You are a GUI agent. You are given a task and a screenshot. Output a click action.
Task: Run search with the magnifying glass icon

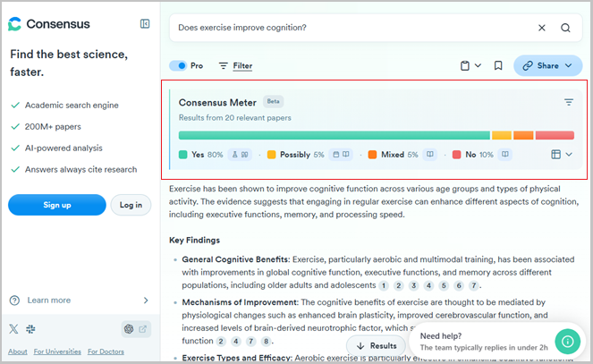click(x=565, y=28)
